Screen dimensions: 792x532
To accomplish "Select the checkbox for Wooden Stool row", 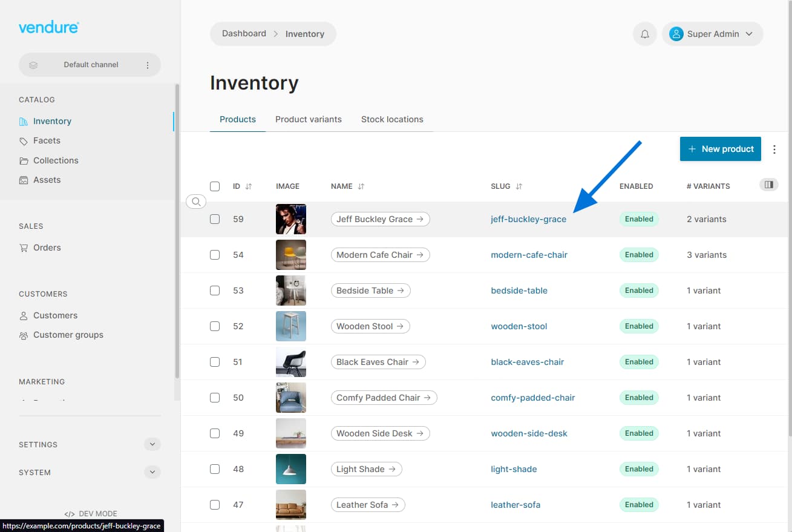I will pyautogui.click(x=215, y=326).
